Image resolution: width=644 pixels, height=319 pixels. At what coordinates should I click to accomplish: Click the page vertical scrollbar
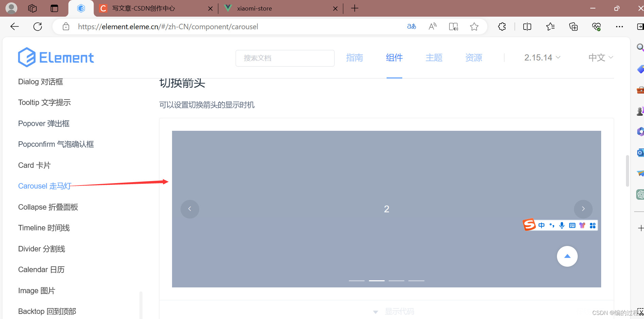pos(627,171)
